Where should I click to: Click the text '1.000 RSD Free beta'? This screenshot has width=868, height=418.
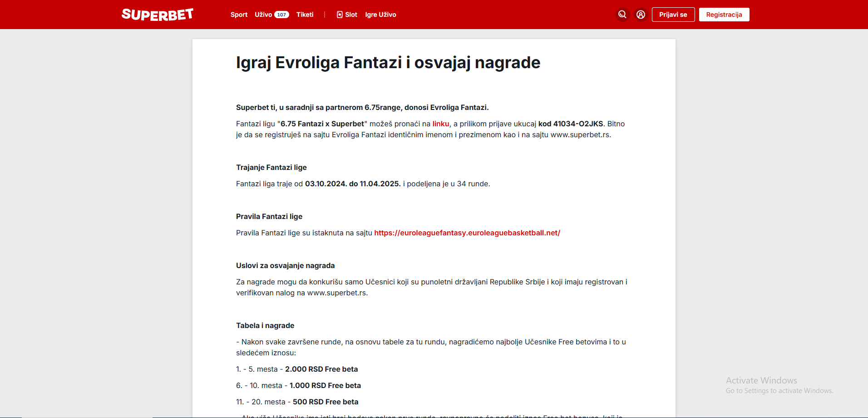pos(325,385)
